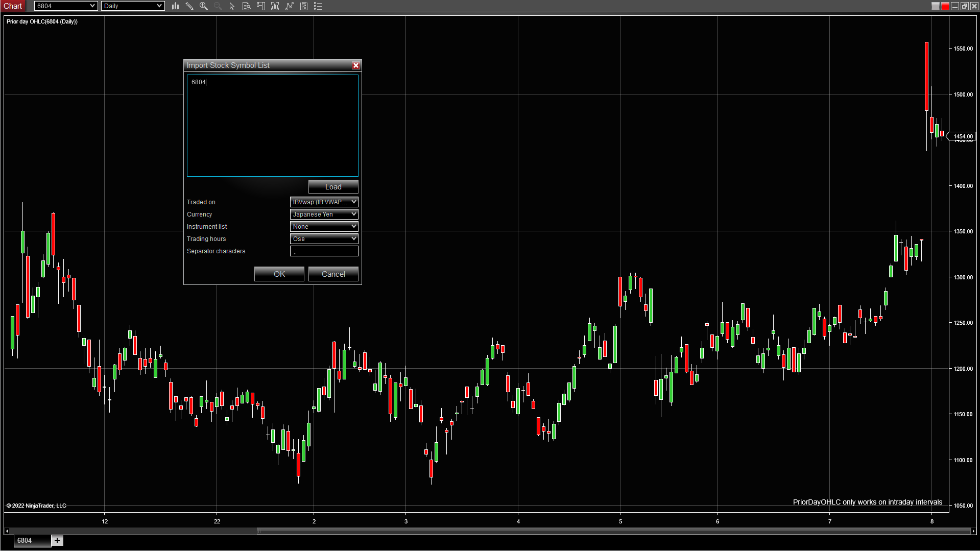Click the 'Separator characters' label

coord(216,251)
